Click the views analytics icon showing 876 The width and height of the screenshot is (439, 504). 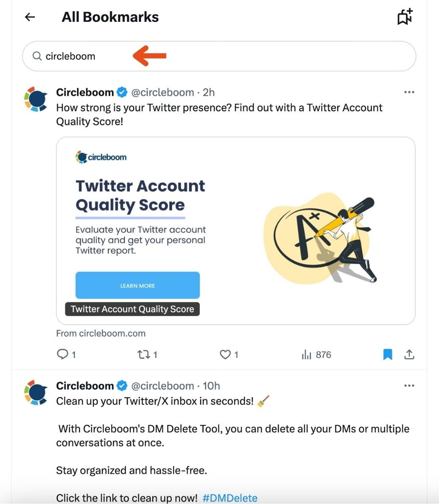tap(307, 354)
